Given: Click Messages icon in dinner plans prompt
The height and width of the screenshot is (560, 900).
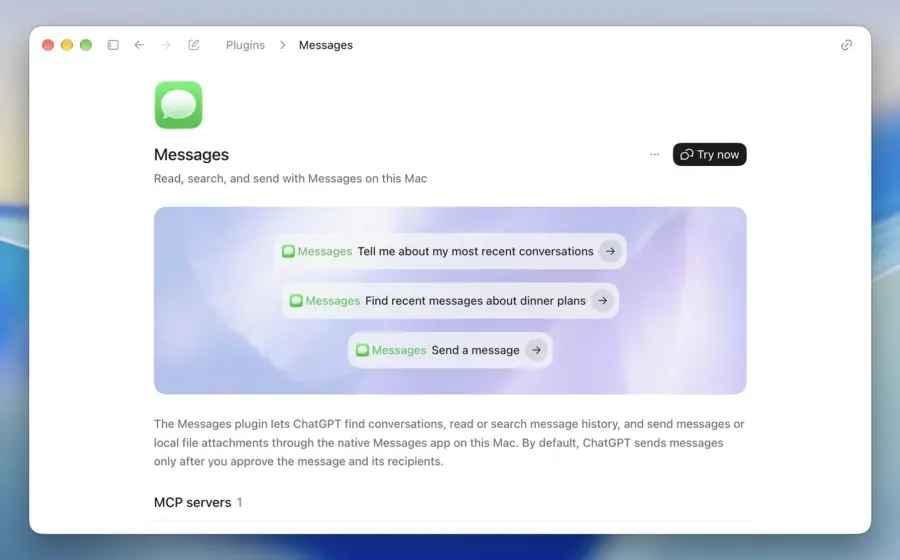Looking at the screenshot, I should point(296,301).
